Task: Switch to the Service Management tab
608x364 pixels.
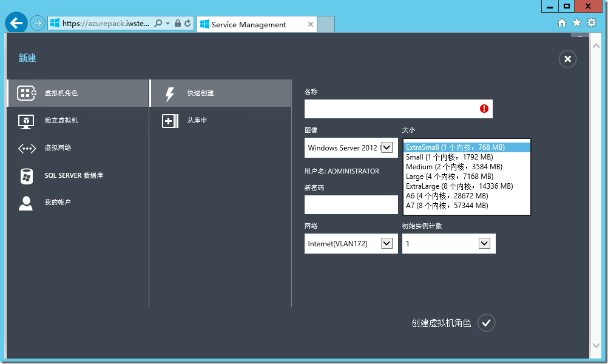Action: (x=256, y=24)
